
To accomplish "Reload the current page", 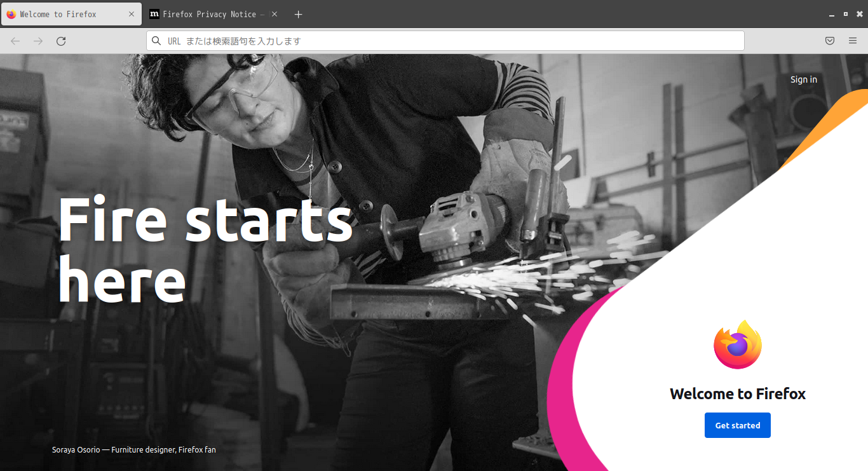I will pyautogui.click(x=61, y=41).
